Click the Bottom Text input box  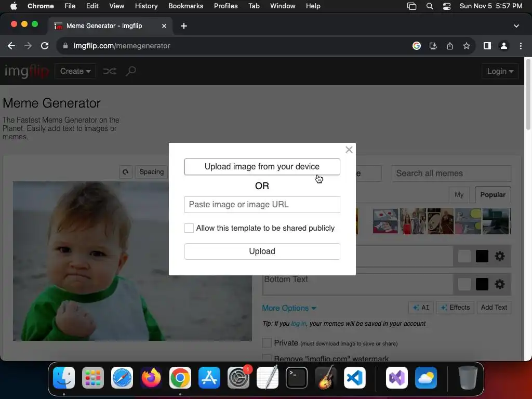(357, 284)
